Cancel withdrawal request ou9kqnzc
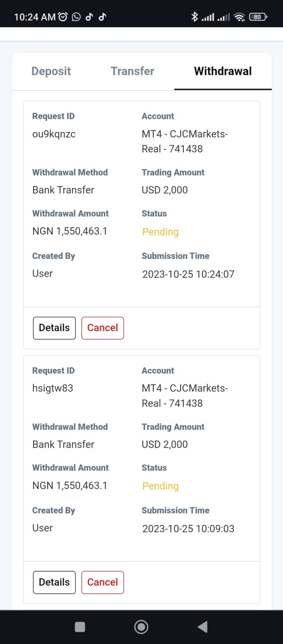283x644 pixels. click(x=102, y=328)
